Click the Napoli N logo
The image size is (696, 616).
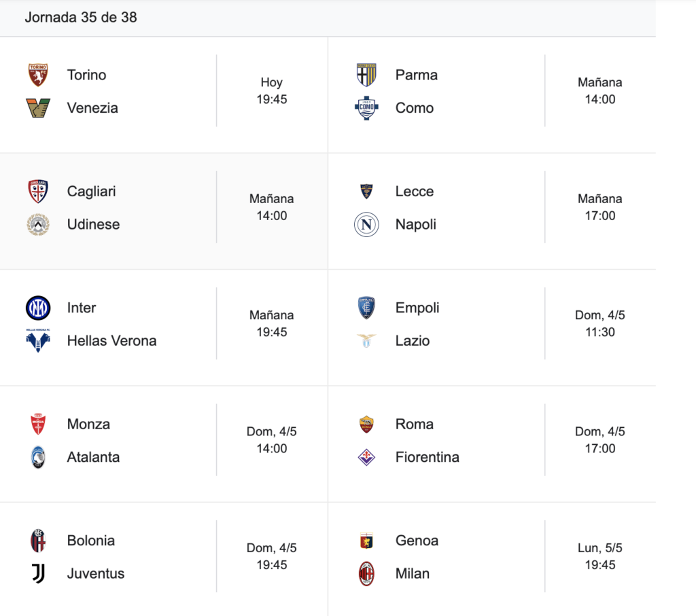click(x=366, y=224)
